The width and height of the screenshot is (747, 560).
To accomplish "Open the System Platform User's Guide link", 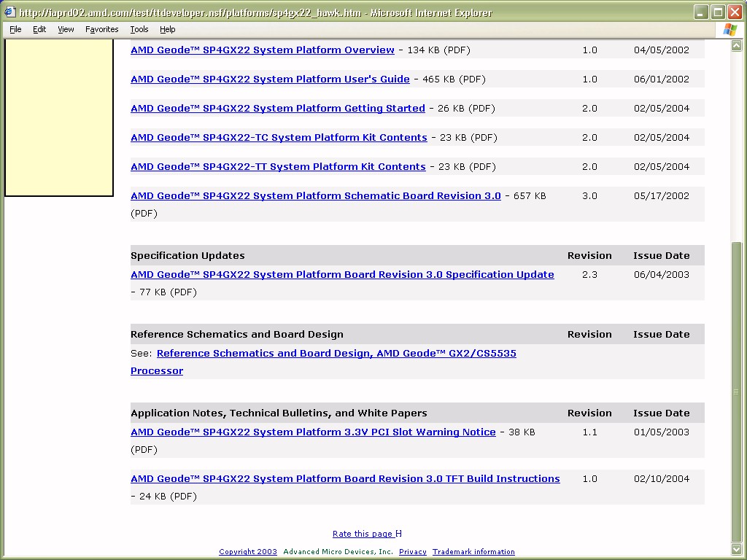I will 270,79.
